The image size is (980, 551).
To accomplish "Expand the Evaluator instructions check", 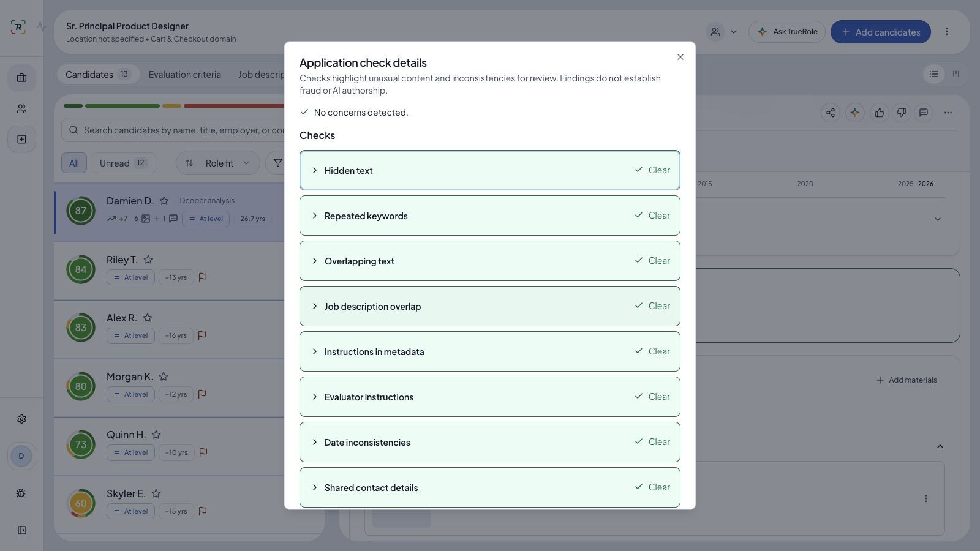I will point(489,397).
